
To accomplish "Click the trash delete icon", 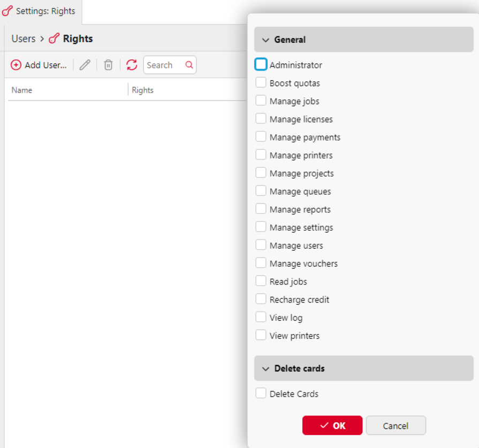I will [x=108, y=65].
